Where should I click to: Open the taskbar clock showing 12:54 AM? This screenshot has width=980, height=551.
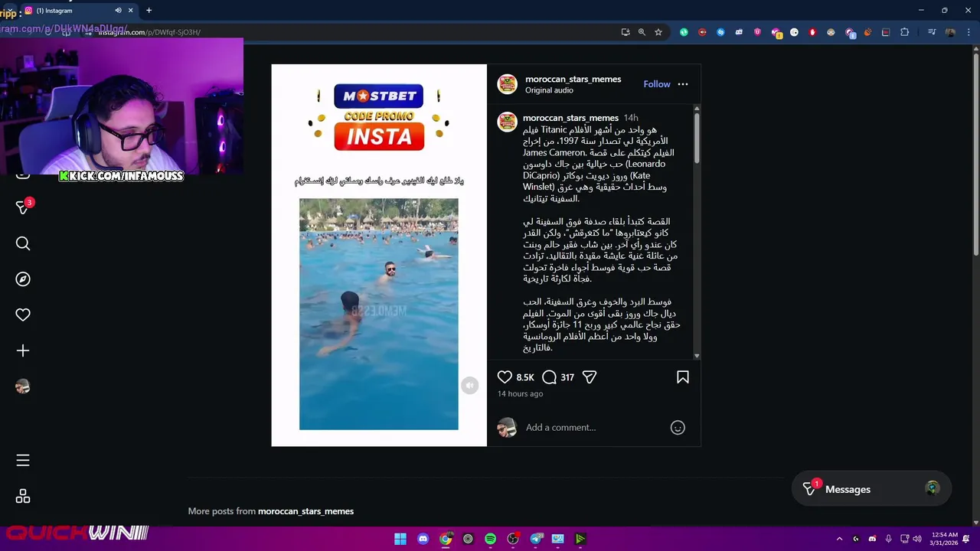click(945, 539)
